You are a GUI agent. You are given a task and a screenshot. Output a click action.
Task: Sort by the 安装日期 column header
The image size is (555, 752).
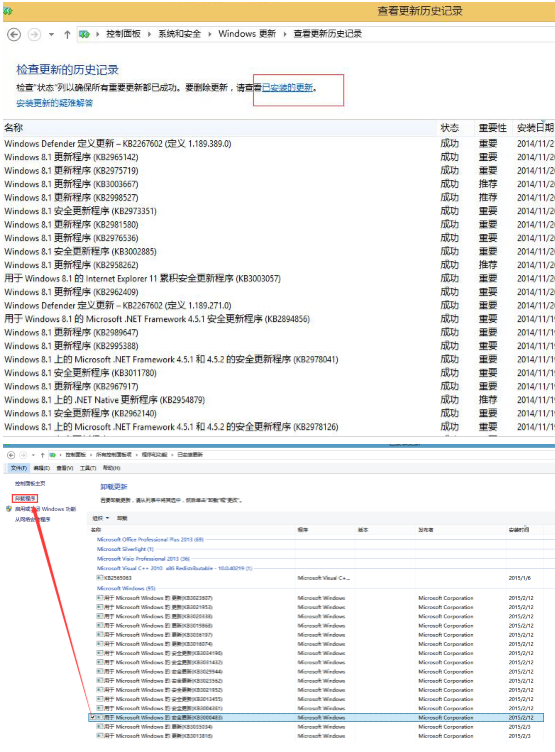coord(535,128)
